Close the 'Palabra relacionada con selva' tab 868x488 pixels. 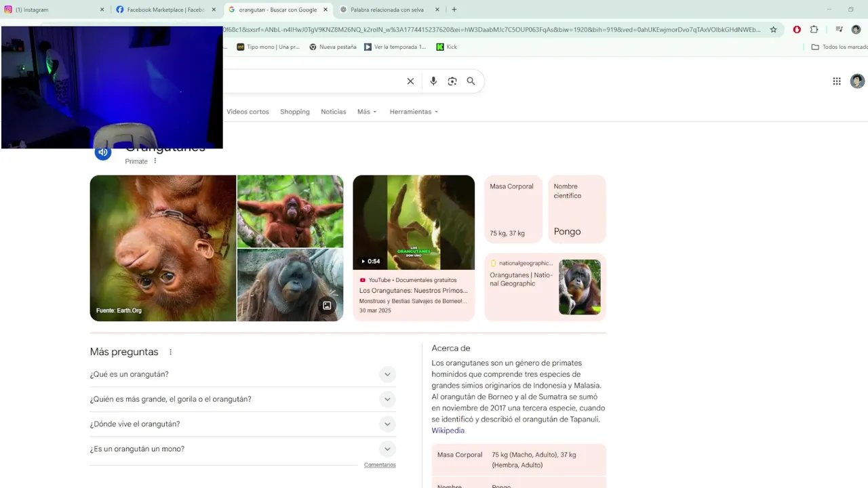[x=437, y=9]
